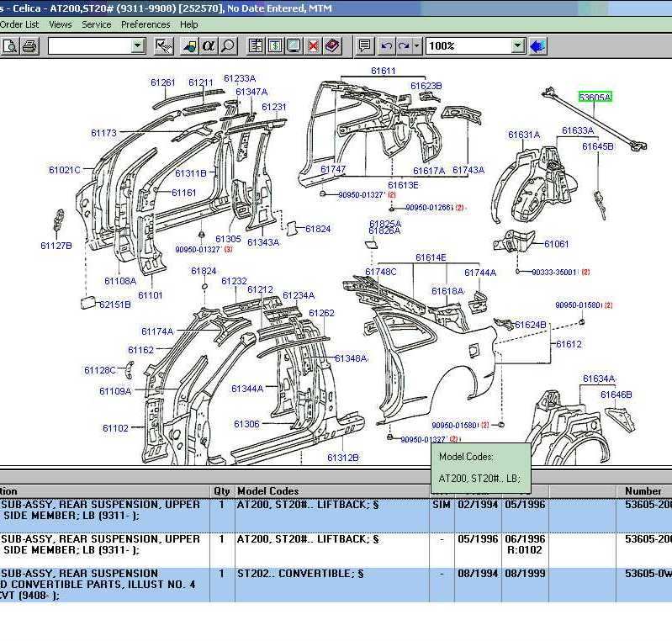Viewport: 672px width, 641px height.
Task: Select the ST202 CONVERTIBLE parts row
Action: click(x=336, y=585)
